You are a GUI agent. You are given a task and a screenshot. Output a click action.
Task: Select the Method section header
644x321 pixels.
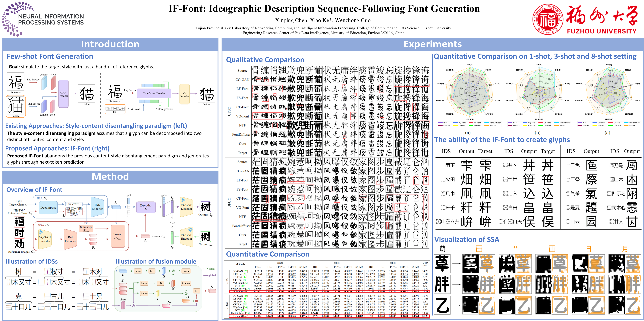(x=110, y=177)
